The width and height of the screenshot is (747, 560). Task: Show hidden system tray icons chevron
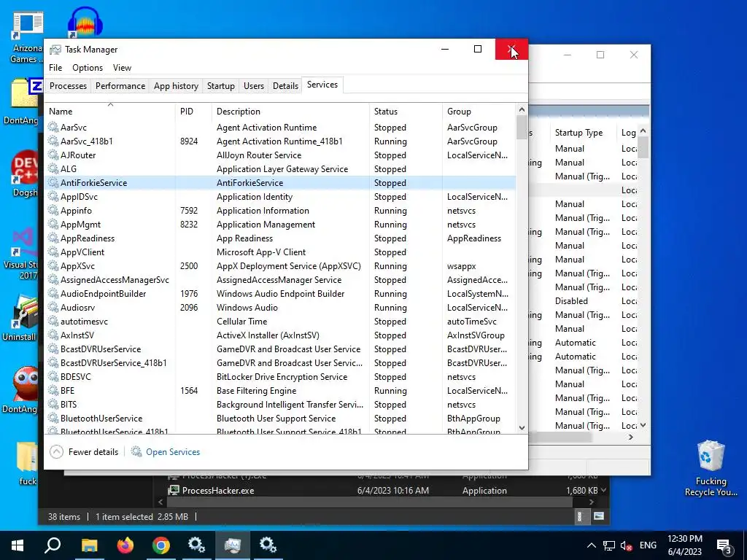coord(591,545)
